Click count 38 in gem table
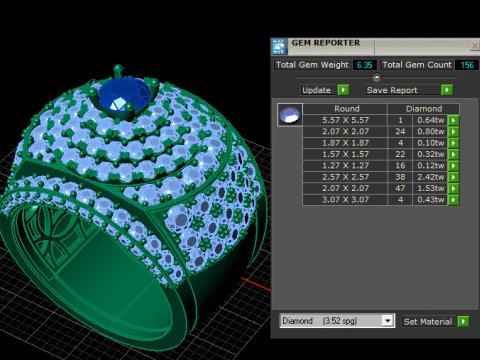Image resolution: width=480 pixels, height=360 pixels. 400,177
